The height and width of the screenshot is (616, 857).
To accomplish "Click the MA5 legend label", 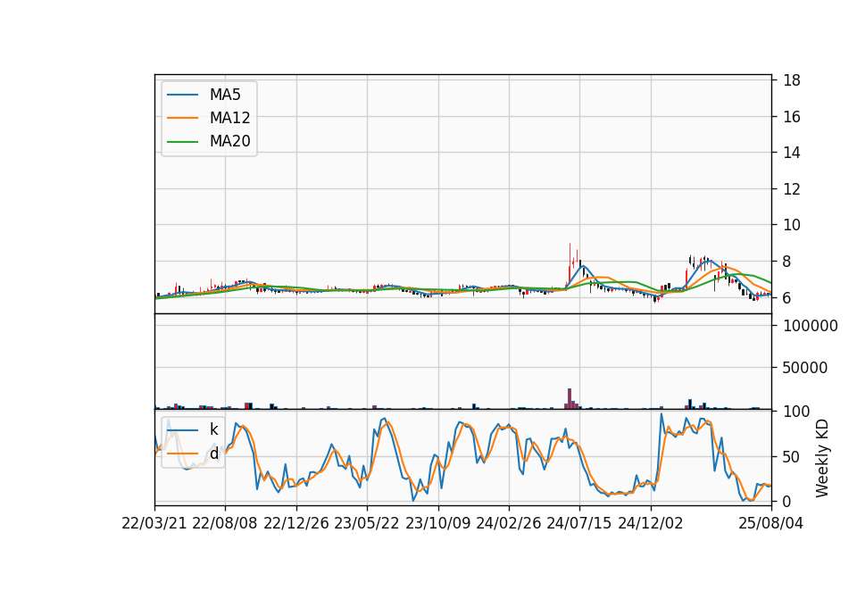I will 225,95.
